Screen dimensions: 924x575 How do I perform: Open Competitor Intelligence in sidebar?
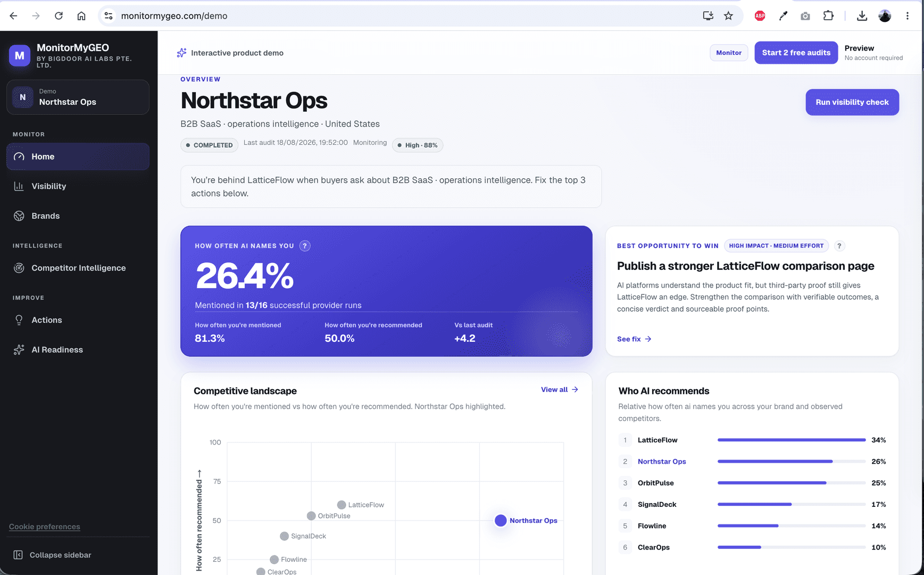pos(78,268)
